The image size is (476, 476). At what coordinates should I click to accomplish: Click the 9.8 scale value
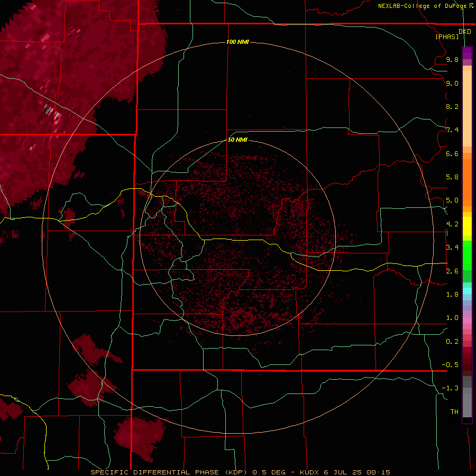tap(452, 60)
